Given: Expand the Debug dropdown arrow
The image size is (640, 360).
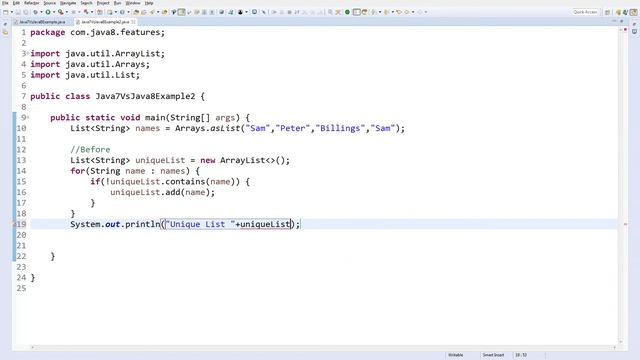Looking at the screenshot, I should (x=41, y=12).
